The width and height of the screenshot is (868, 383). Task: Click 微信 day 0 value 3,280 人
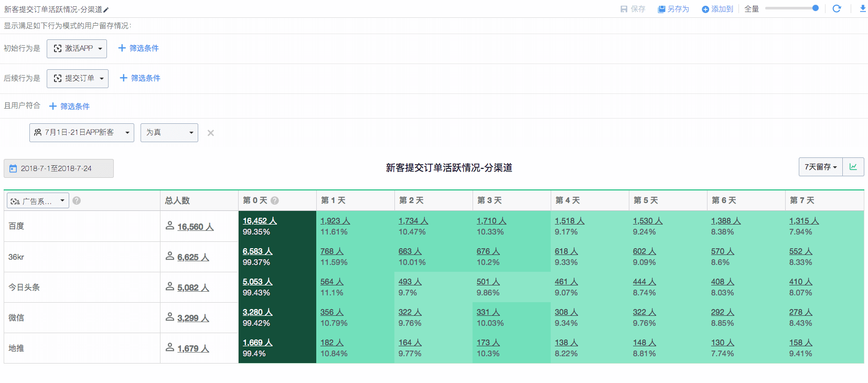pyautogui.click(x=258, y=312)
